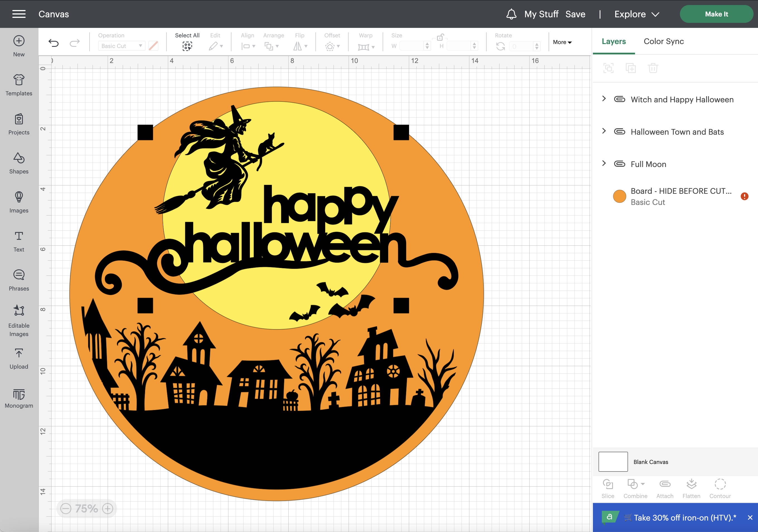Click the 75% zoom level
The image size is (758, 532).
coord(86,509)
